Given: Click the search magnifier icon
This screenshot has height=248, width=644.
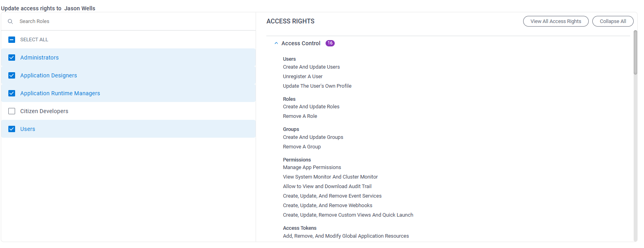Looking at the screenshot, I should pos(10,21).
